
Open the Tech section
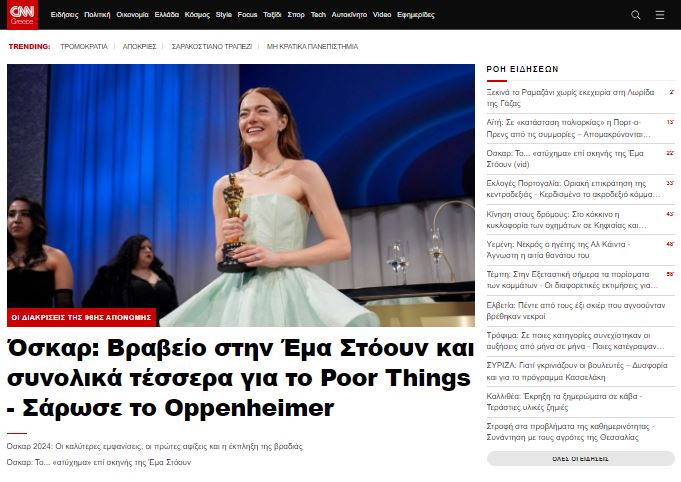[318, 15]
